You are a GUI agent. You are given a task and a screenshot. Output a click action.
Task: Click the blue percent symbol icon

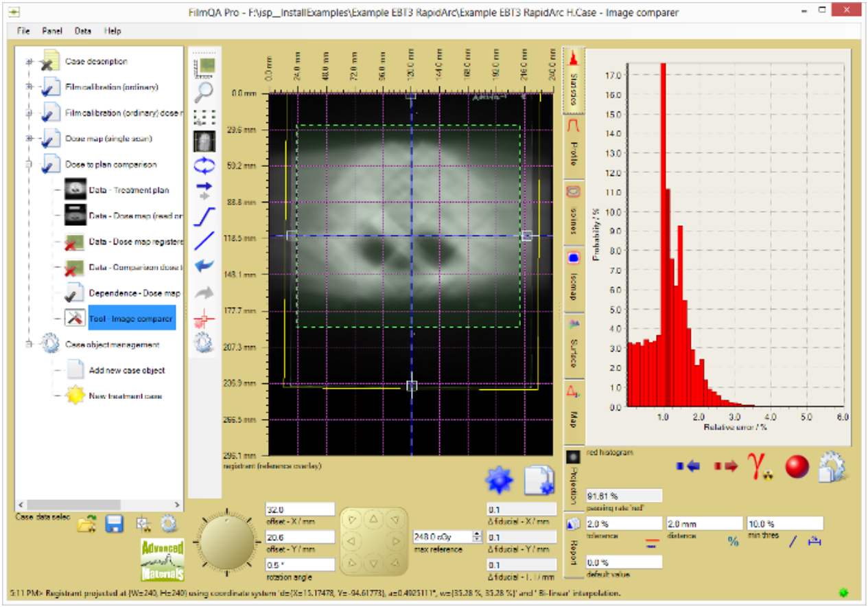pos(733,542)
